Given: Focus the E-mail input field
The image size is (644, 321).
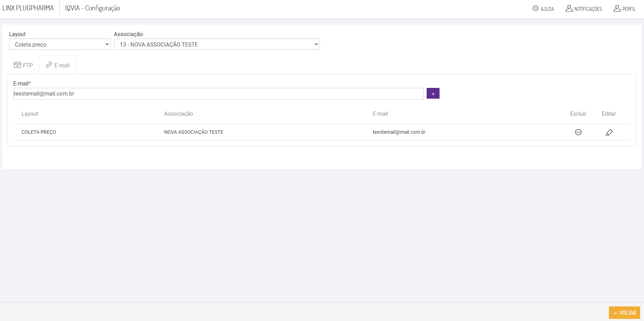Looking at the screenshot, I should click(218, 94).
